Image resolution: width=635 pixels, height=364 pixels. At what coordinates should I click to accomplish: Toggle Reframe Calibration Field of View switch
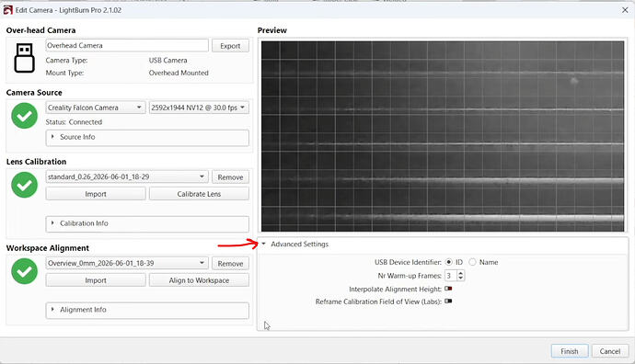pos(448,301)
